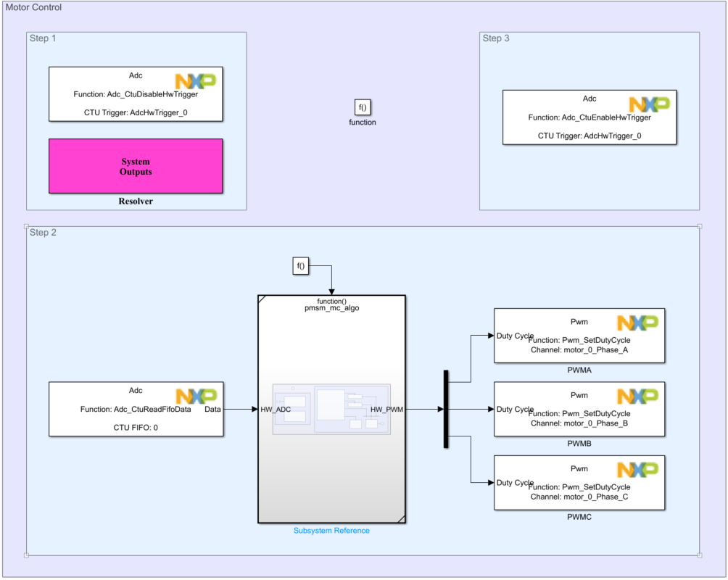Image resolution: width=728 pixels, height=580 pixels.
Task: Select the PWMB duty cycle block
Action: coord(579,409)
